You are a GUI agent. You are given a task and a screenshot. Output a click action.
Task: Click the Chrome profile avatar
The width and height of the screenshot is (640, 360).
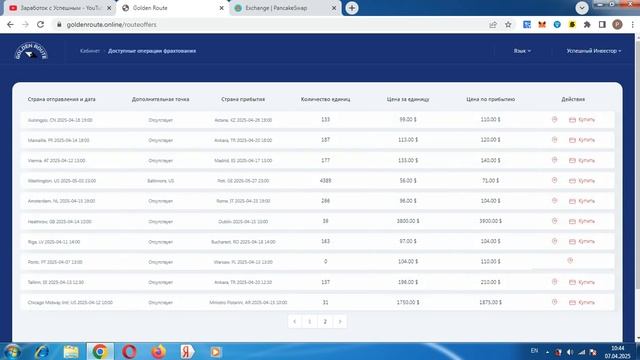(617, 24)
